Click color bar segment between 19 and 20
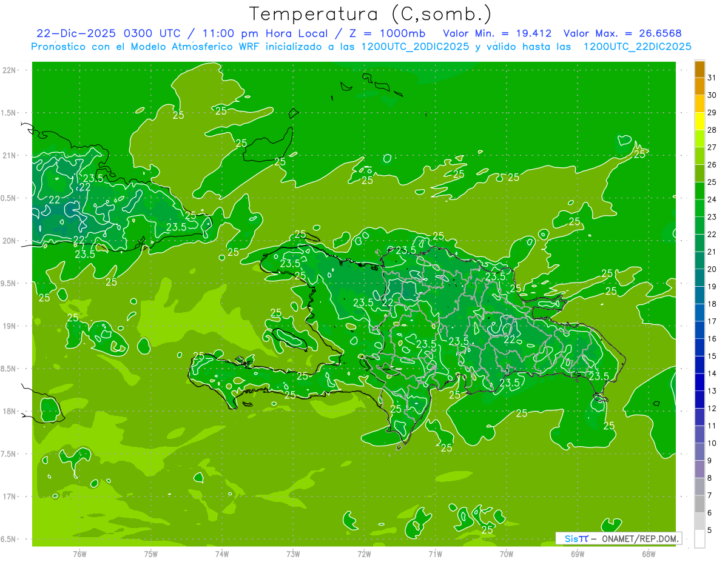This screenshot has height=562, width=728. pos(699,278)
